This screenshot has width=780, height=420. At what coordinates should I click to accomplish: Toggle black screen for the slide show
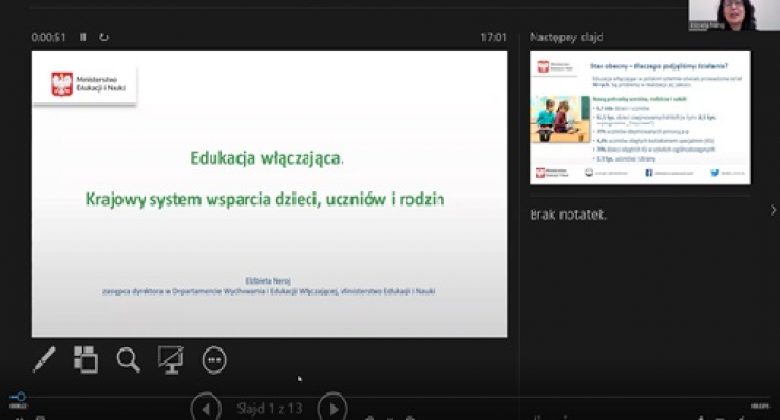pos(171,359)
